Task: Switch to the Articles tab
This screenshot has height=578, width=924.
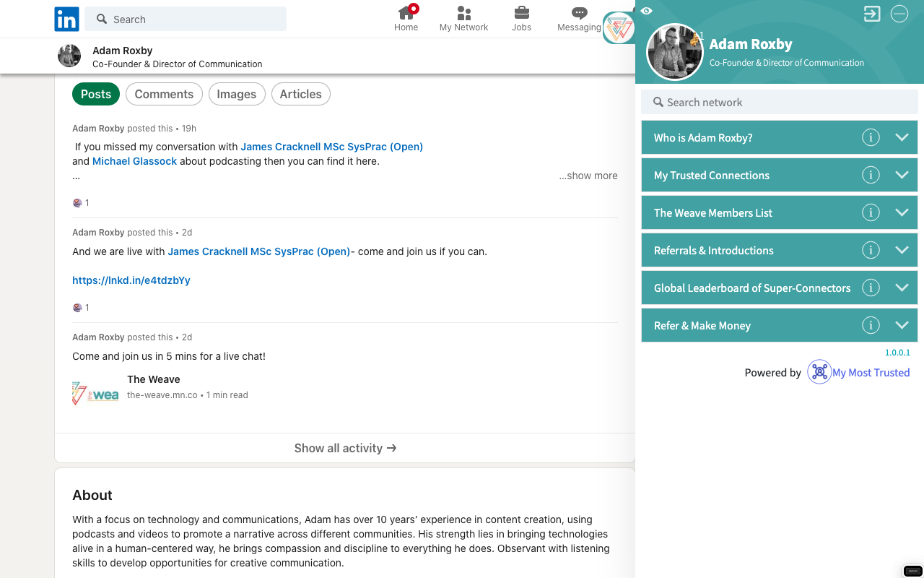Action: coord(300,94)
